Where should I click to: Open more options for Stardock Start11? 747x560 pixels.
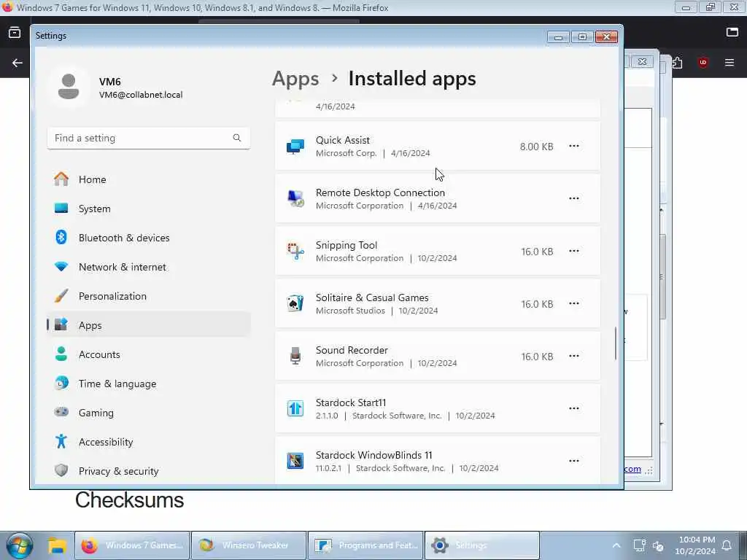coord(574,408)
